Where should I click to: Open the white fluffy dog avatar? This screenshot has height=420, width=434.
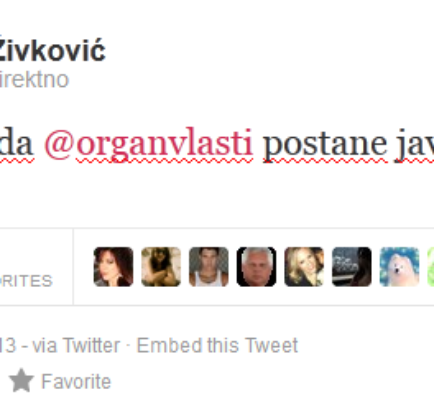(x=399, y=267)
